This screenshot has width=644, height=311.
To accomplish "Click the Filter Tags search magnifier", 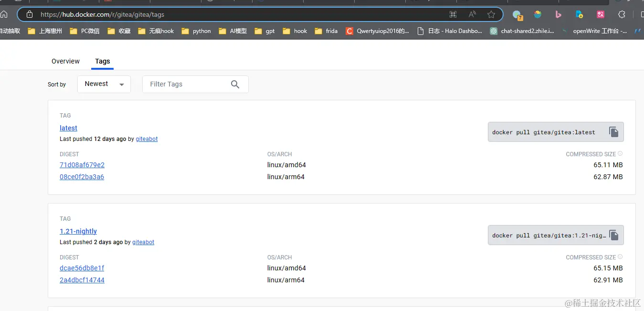I will (x=235, y=84).
